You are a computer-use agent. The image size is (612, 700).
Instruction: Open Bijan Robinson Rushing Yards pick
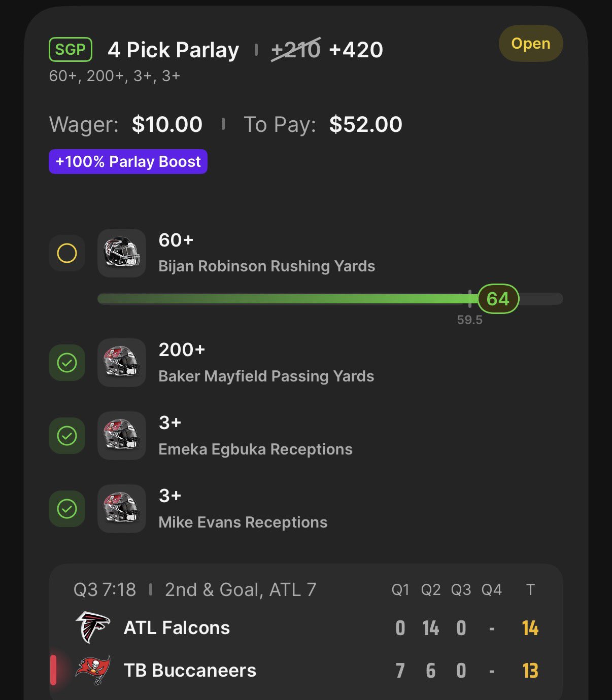266,266
